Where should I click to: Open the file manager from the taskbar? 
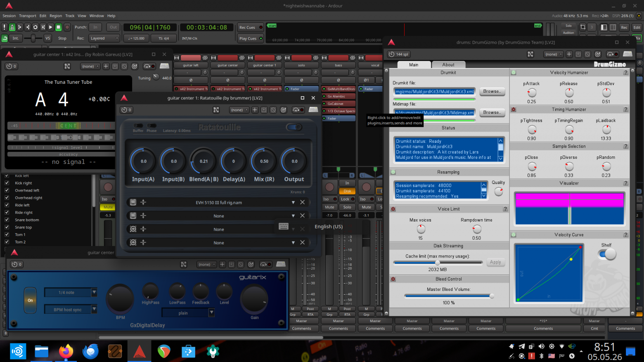click(x=41, y=351)
